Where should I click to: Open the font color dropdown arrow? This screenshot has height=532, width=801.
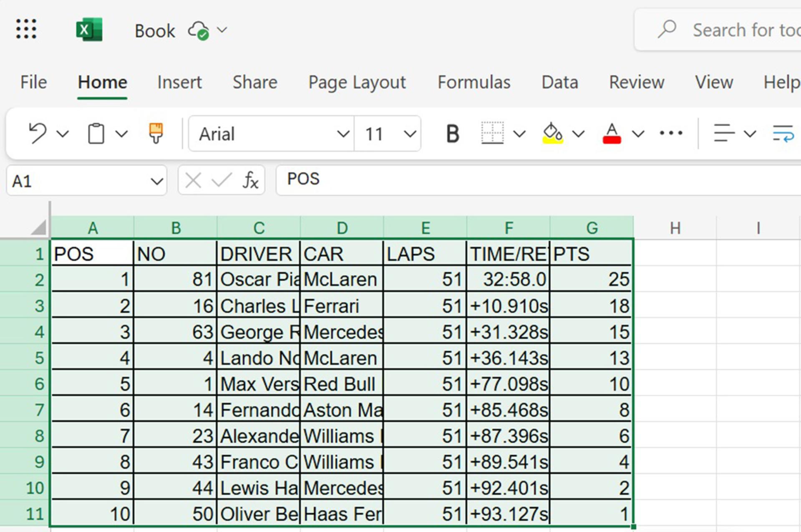tap(638, 134)
